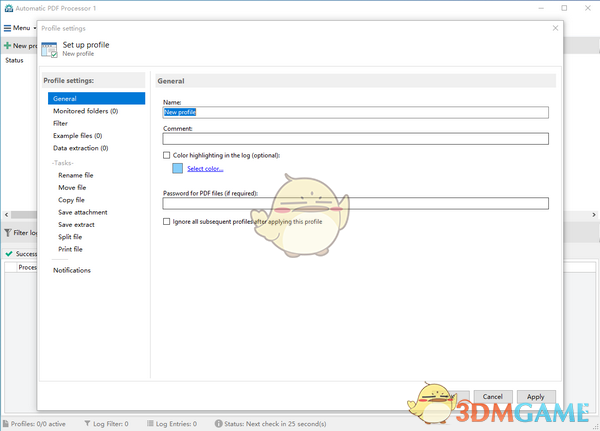Screen dimensions: 600x431
Task: Maximize the main application window
Action: (564, 8)
